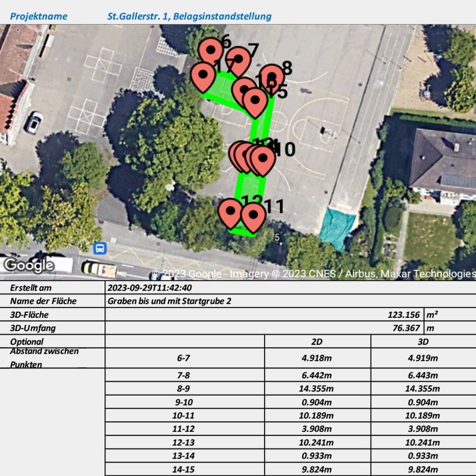Click map pin number 11
Image resolution: width=476 pixels, height=476 pixels.
(253, 216)
